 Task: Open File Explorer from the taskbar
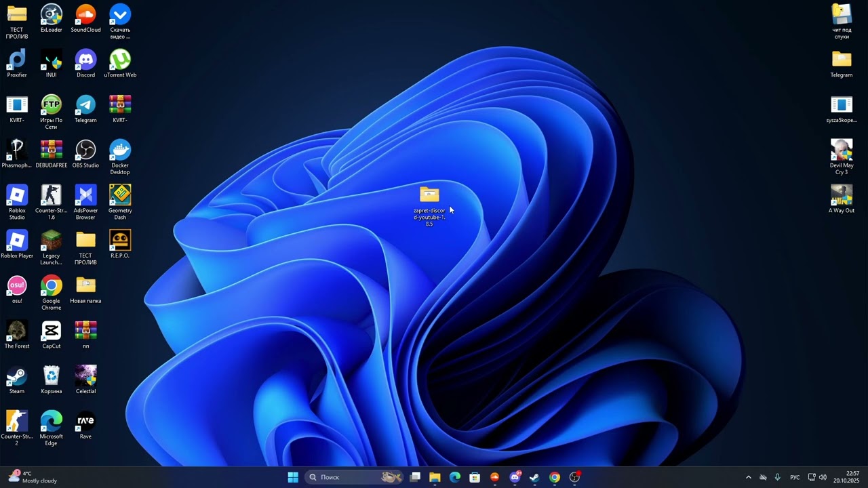[435, 477]
